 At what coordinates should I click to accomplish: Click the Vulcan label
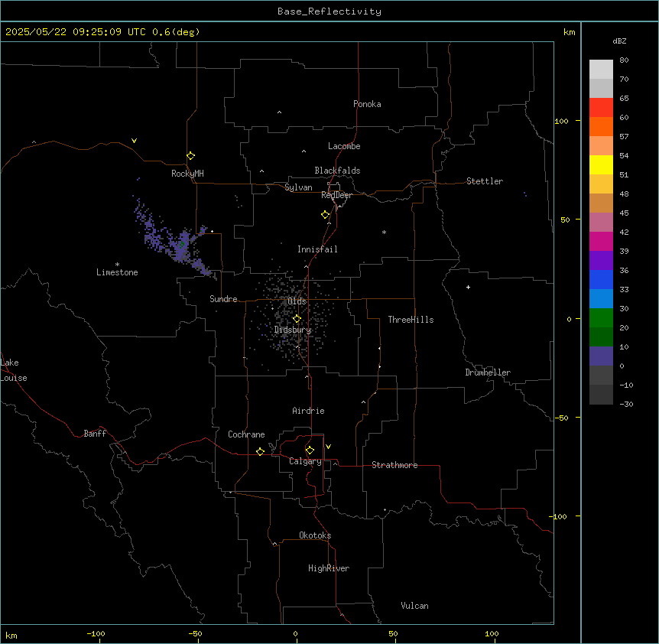414,606
